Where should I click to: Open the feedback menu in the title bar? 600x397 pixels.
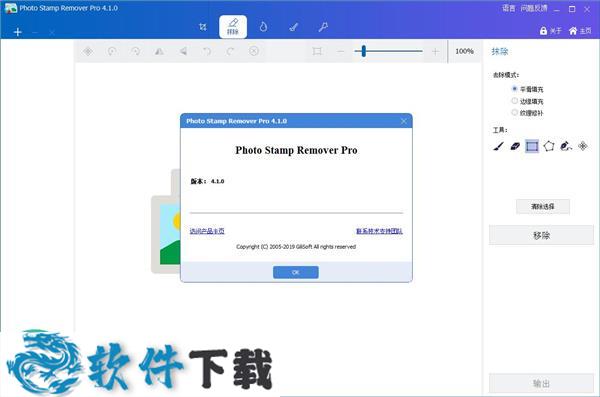(x=534, y=8)
